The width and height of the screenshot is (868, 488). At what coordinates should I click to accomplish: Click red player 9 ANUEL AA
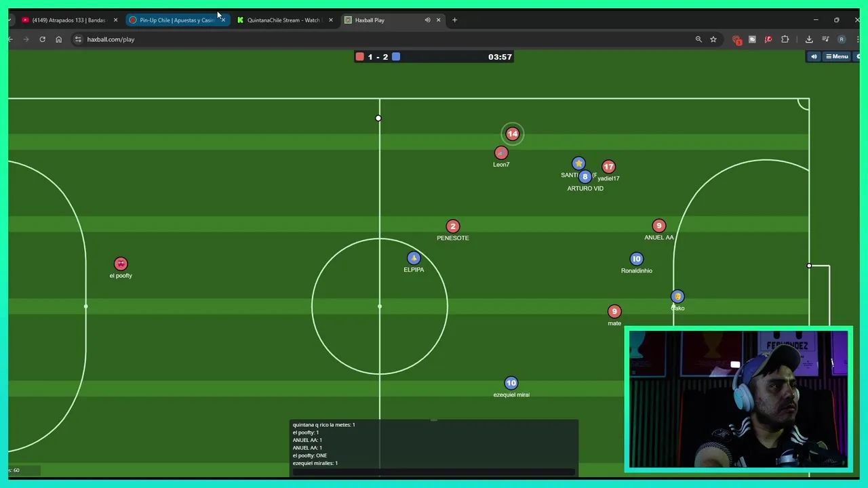(x=658, y=226)
